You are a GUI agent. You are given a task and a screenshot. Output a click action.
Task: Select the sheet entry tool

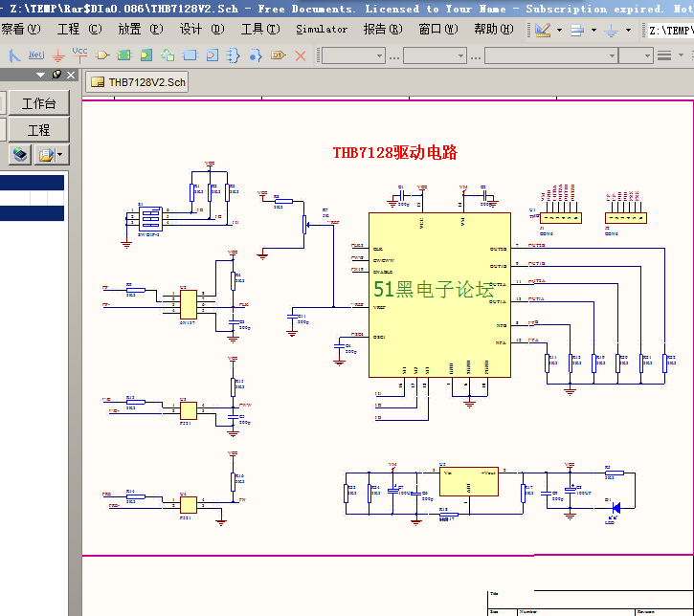click(x=146, y=55)
